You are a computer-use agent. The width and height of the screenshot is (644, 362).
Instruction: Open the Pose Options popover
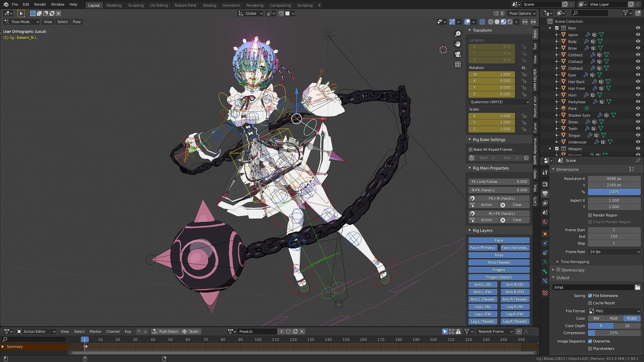(x=522, y=13)
